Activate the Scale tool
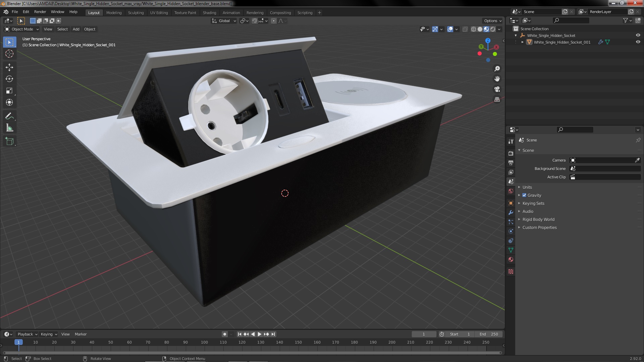The width and height of the screenshot is (644, 362). (x=9, y=91)
